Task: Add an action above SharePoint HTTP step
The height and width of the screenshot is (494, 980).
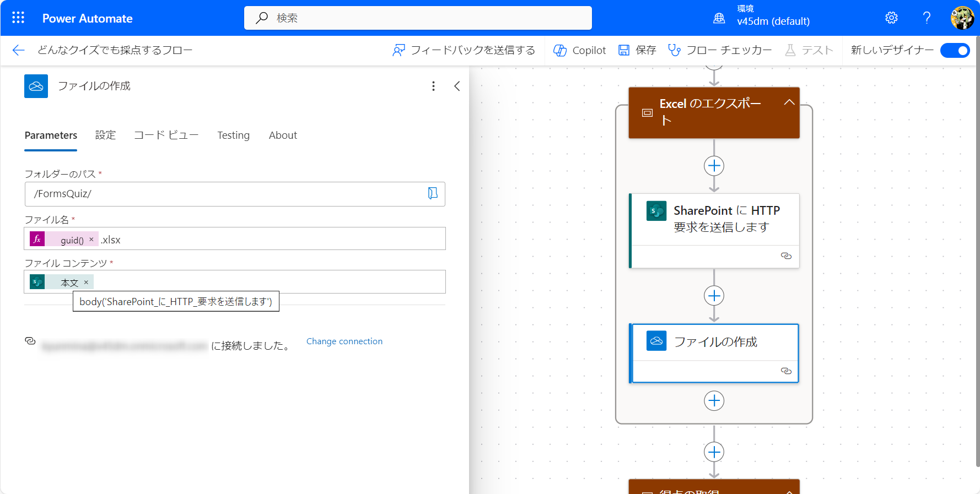Action: (x=714, y=166)
